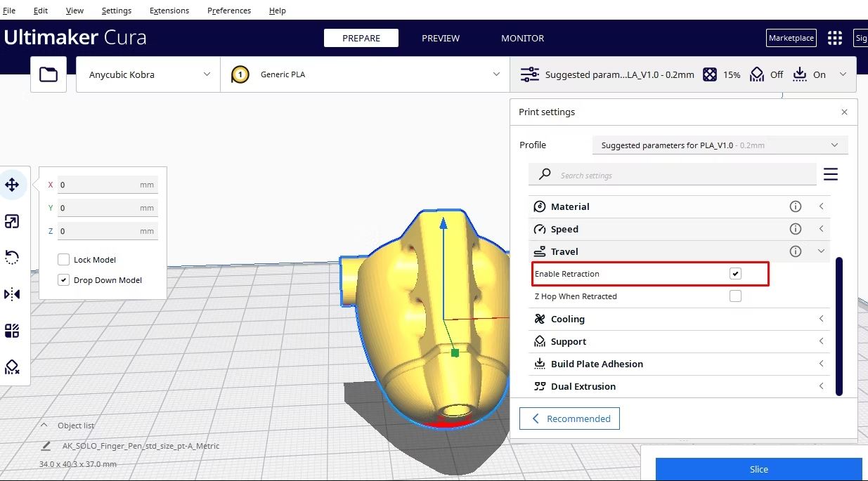Open the Settings menu
Viewport: 868px width, 481px height.
click(x=117, y=11)
